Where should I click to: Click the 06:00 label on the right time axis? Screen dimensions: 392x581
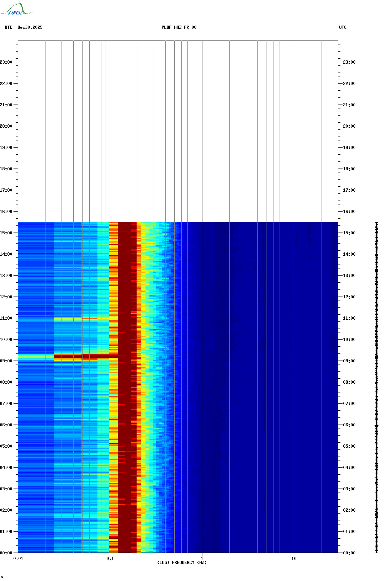tap(349, 425)
